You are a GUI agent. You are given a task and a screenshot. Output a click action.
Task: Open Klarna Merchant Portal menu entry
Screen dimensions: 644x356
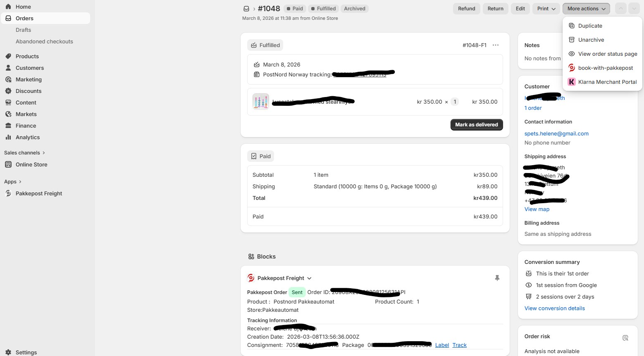(x=603, y=82)
